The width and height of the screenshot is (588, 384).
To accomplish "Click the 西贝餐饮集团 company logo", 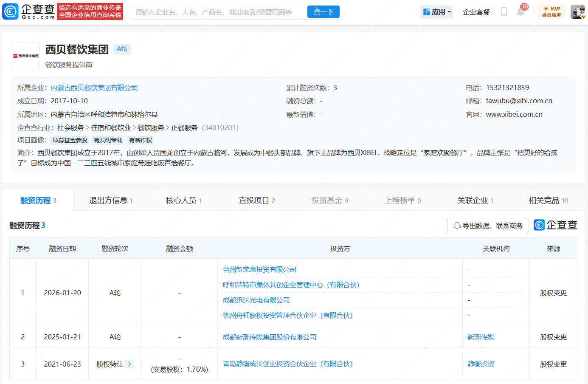I will (x=26, y=56).
